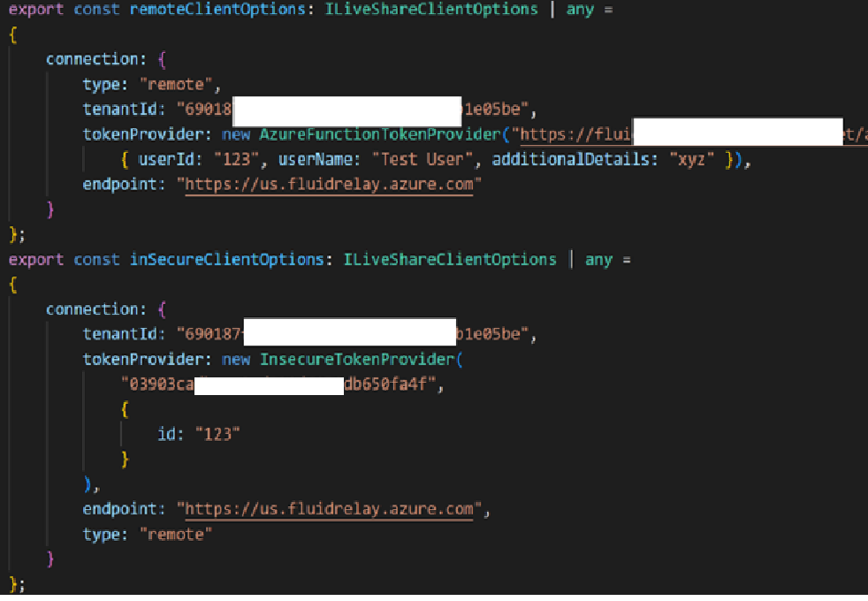The width and height of the screenshot is (868, 601).
Task: Select the "xyz" string value
Action: tap(691, 160)
